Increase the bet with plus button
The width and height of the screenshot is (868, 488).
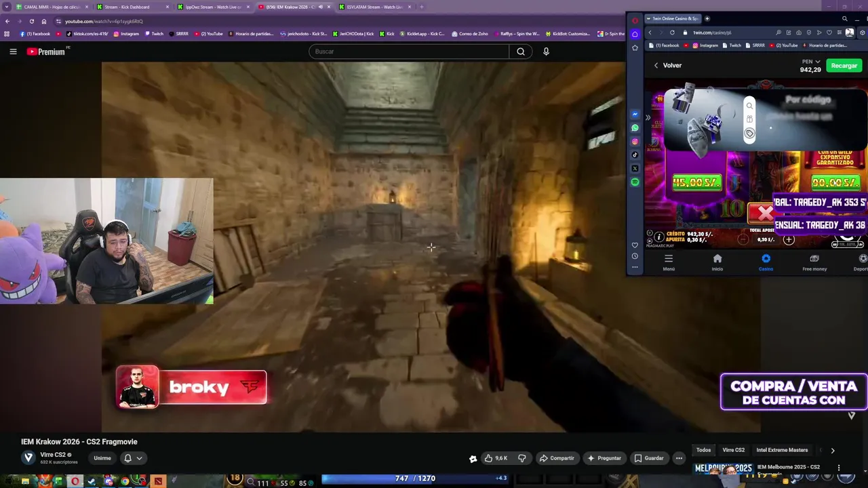coord(789,239)
